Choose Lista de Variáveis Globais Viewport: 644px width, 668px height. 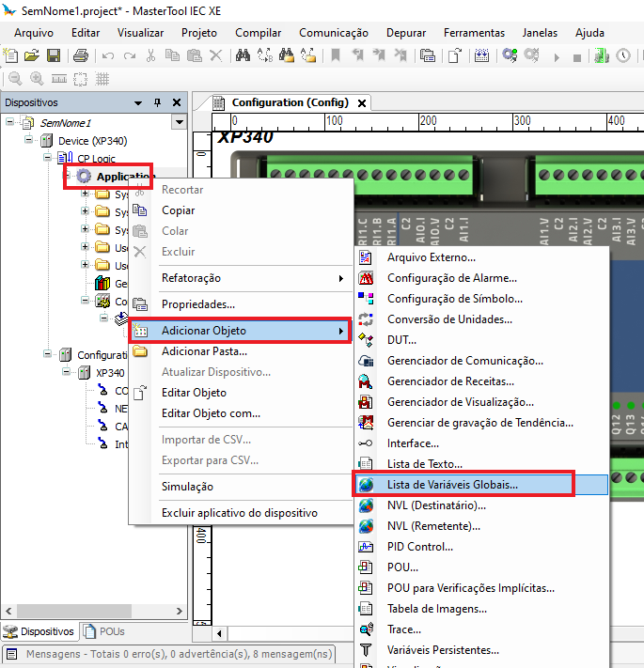452,485
